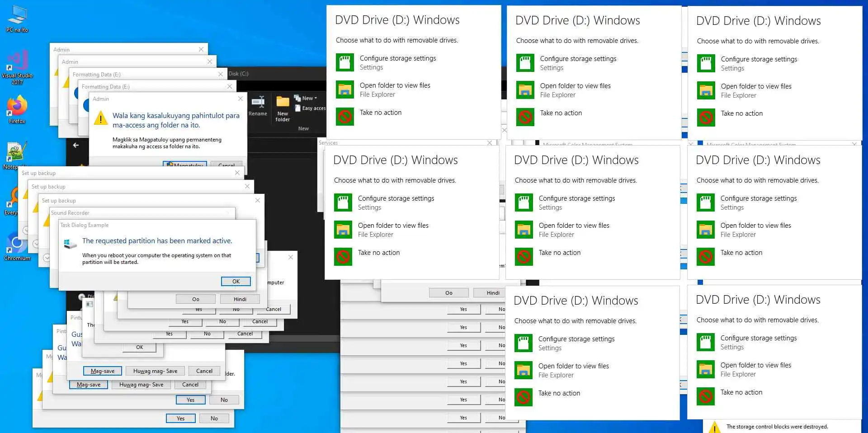Viewport: 868px width, 433px height.
Task: Click the Services window title
Action: [x=328, y=143]
